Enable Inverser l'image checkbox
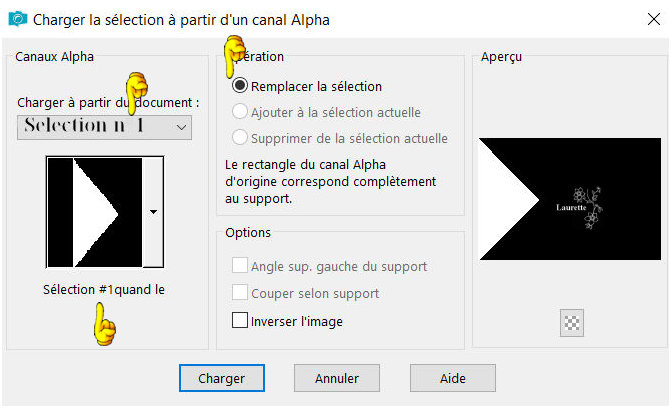Viewport: 671px width, 408px height. click(240, 320)
